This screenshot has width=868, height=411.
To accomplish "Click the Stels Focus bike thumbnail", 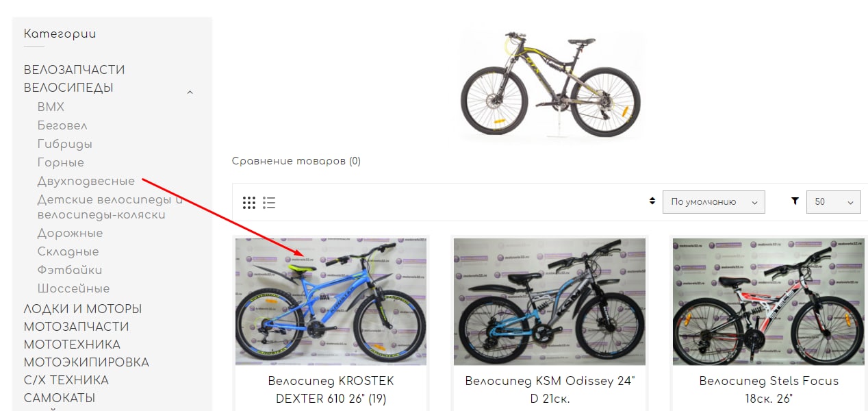I will tap(769, 301).
